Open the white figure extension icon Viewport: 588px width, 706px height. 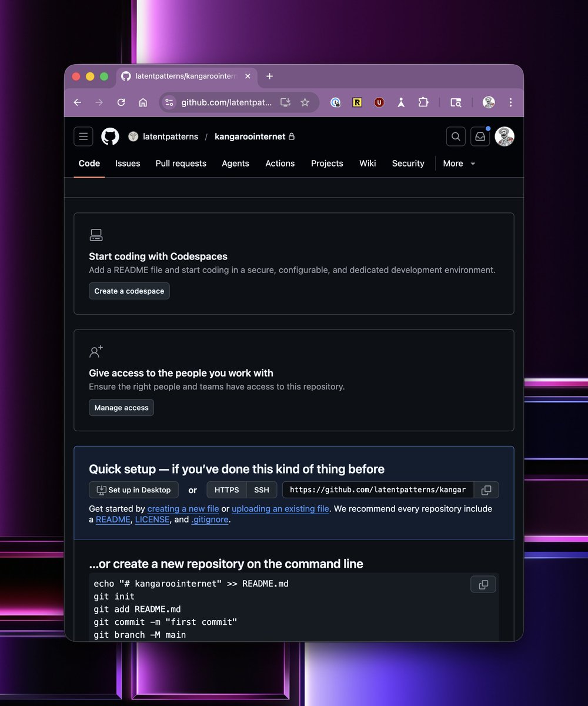(x=401, y=102)
